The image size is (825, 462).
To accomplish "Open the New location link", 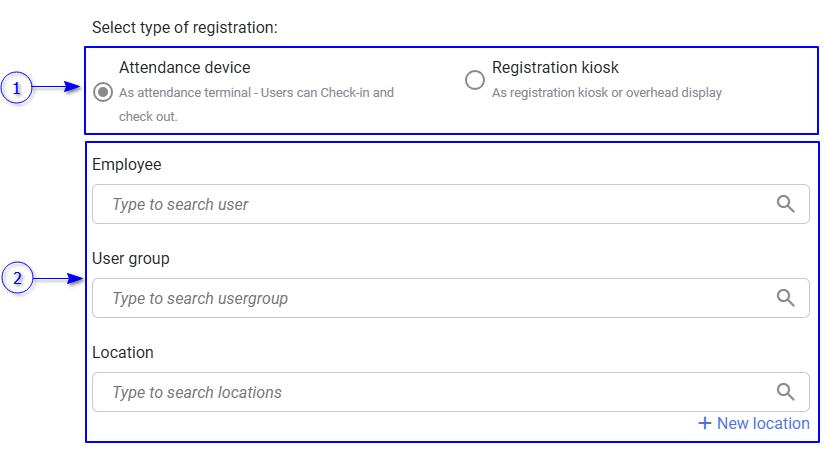I will click(x=762, y=423).
